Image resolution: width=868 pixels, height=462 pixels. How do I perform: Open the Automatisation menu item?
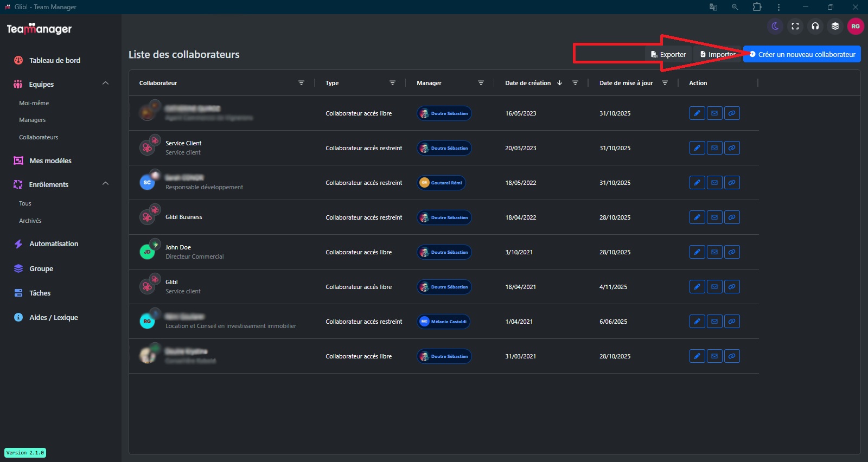point(54,244)
